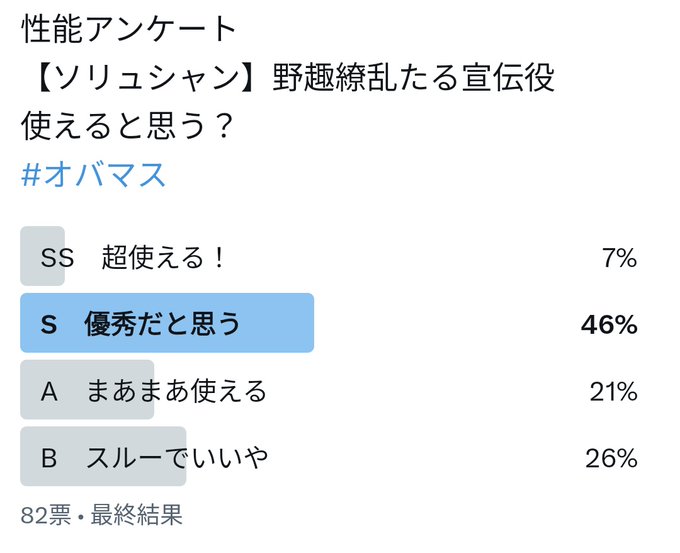Click the 7% result percentage
680x553 pixels.
[619, 258]
